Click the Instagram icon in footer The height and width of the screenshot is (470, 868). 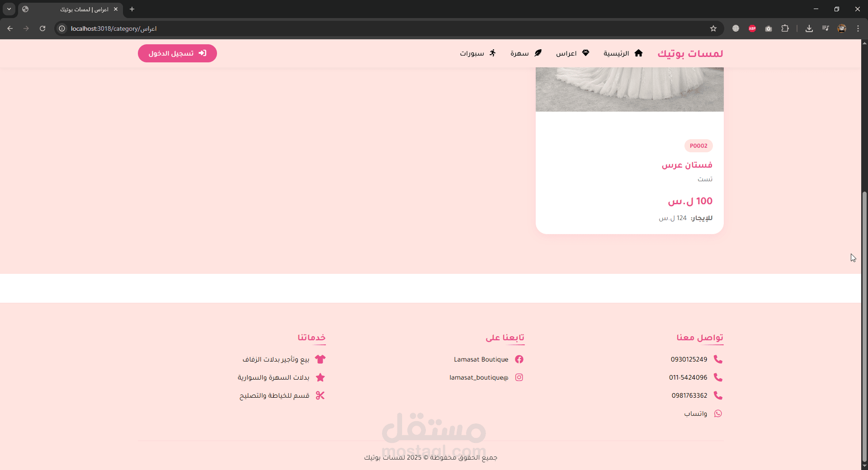point(519,377)
